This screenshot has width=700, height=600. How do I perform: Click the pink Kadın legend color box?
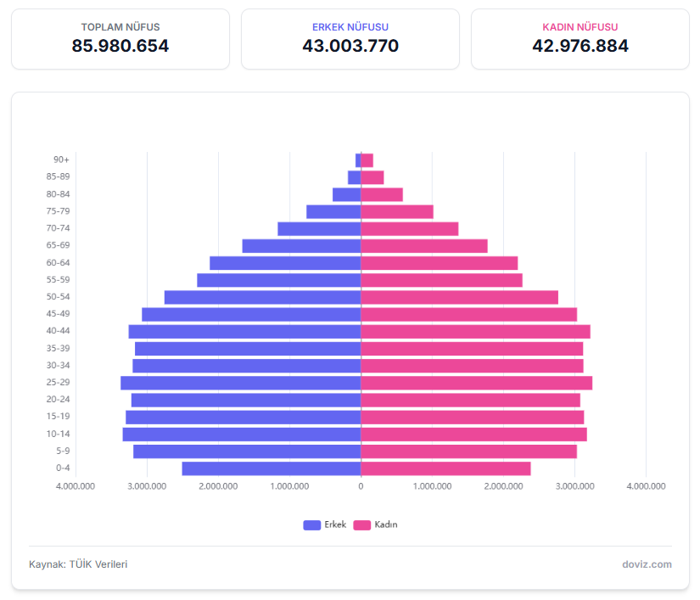[362, 524]
